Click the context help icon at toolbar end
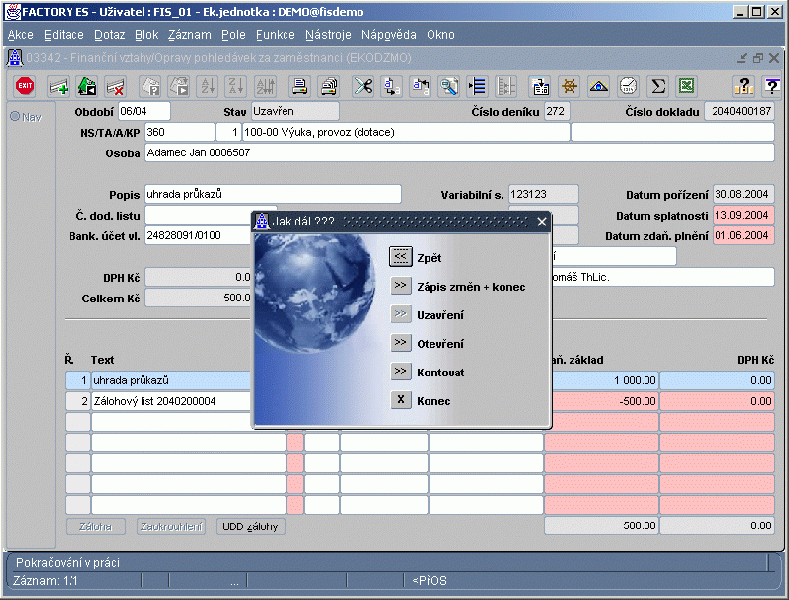Image resolution: width=789 pixels, height=600 pixels. point(771,87)
